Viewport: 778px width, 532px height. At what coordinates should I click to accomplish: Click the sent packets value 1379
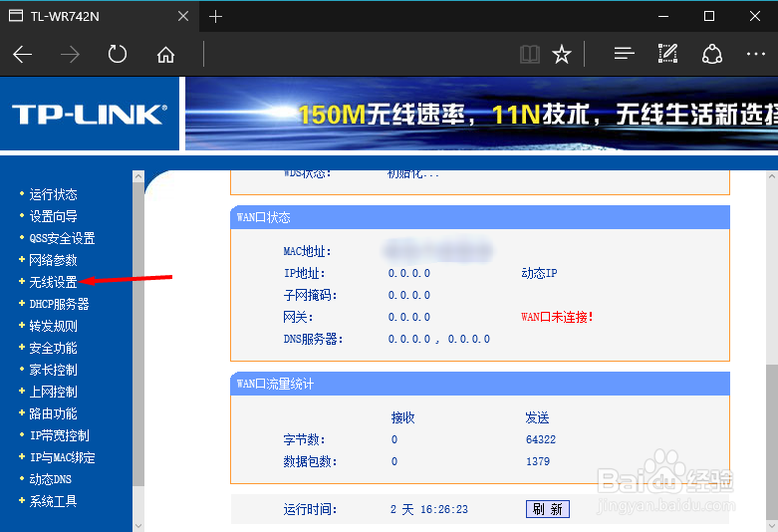(538, 461)
